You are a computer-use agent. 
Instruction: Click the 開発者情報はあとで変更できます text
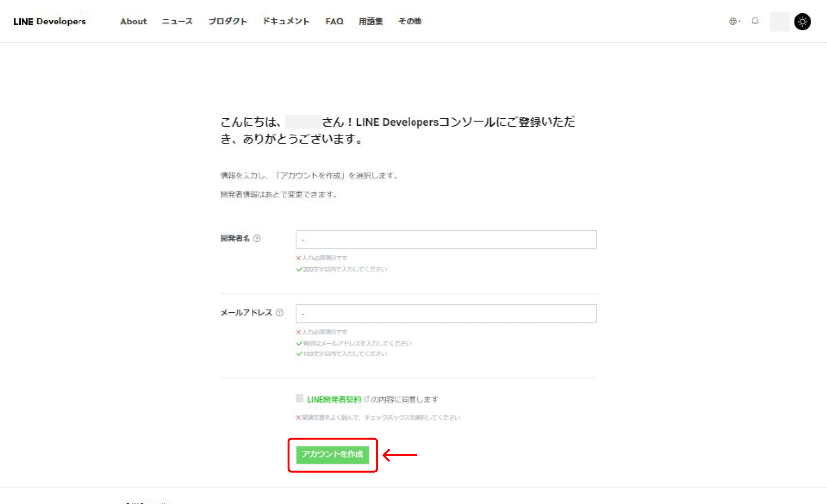pos(279,194)
